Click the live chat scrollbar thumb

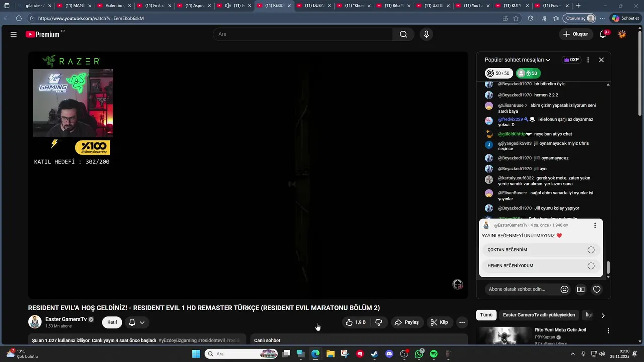point(608,266)
